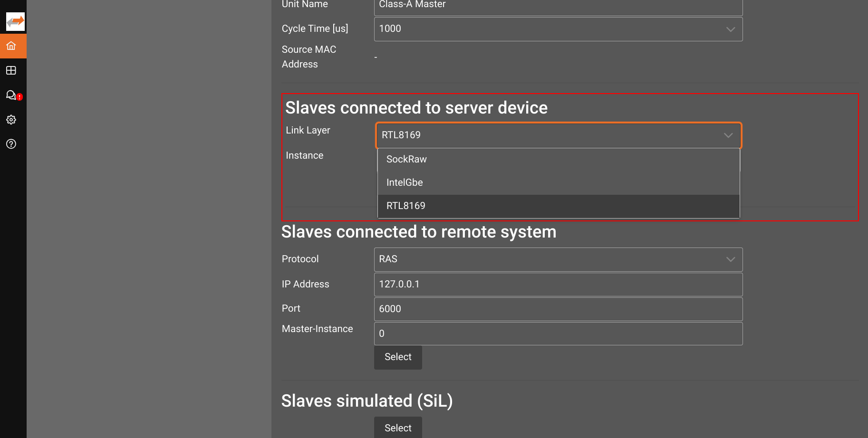Click the Master-Instance input field
Image resolution: width=868 pixels, height=438 pixels.
click(x=558, y=333)
